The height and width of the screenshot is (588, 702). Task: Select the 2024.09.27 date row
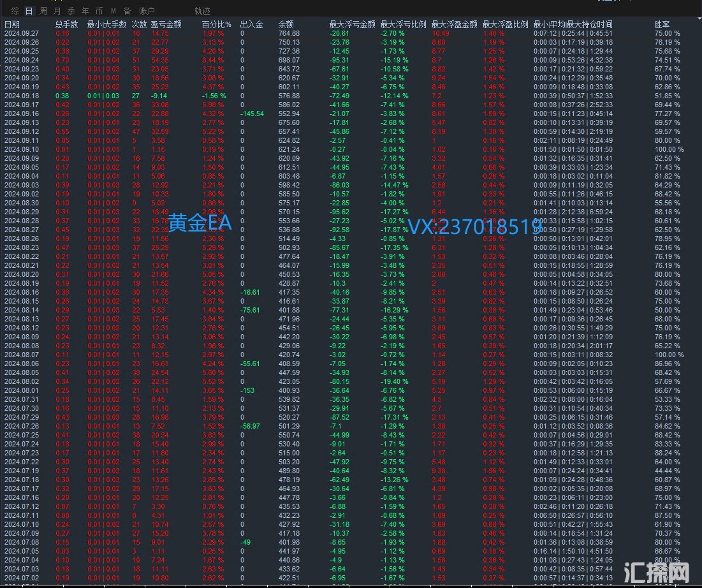(22, 33)
